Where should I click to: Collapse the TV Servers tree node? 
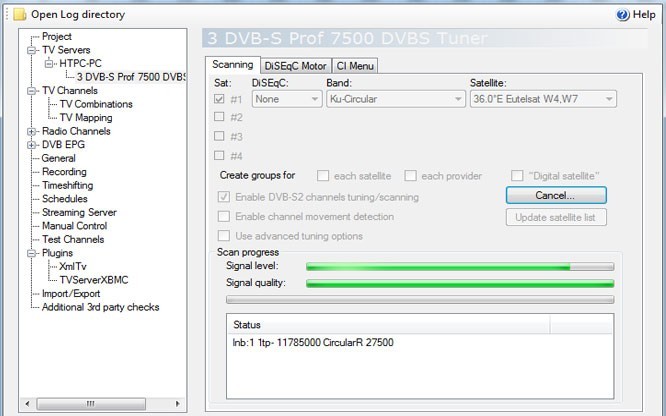[x=32, y=50]
